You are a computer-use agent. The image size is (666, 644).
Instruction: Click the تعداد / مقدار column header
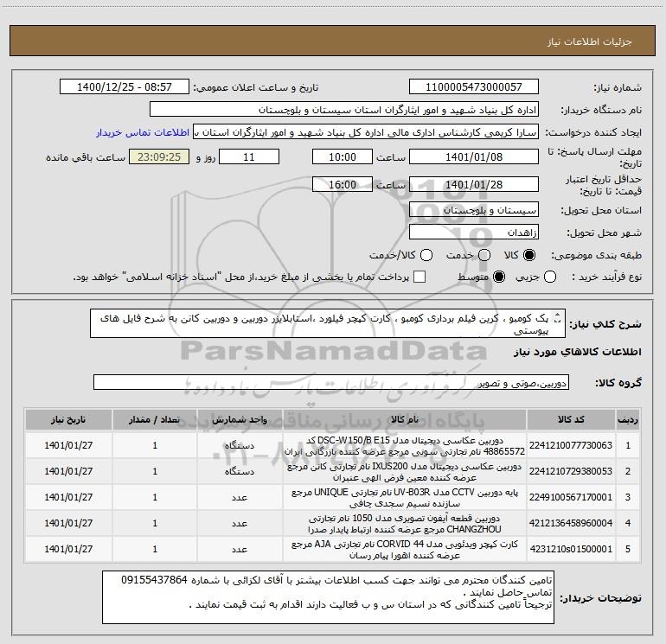(x=155, y=419)
